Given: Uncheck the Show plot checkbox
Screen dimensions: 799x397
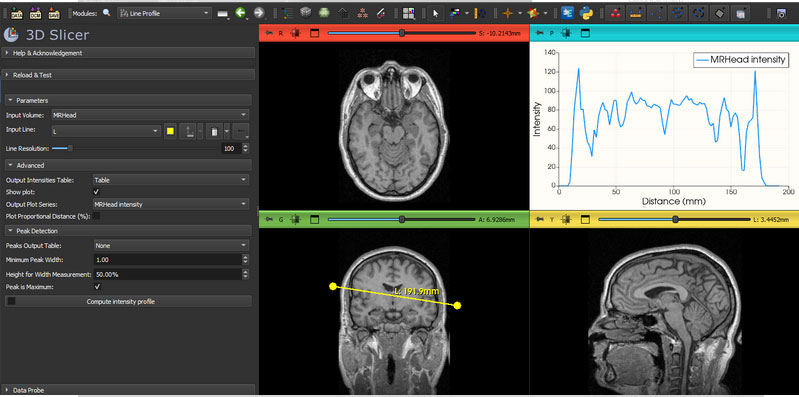Looking at the screenshot, I should pos(97,192).
